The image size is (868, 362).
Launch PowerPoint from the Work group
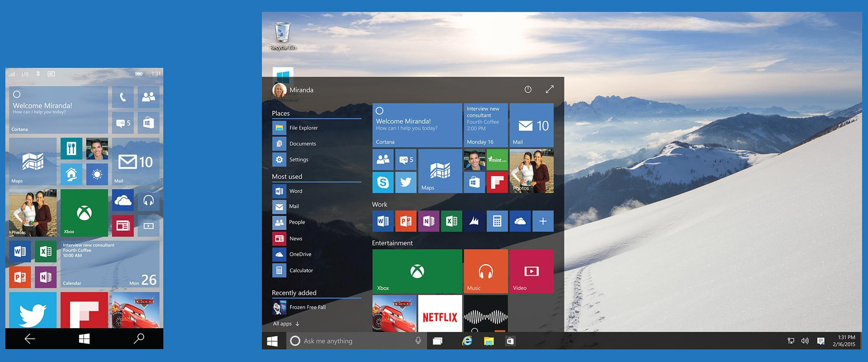click(x=406, y=221)
